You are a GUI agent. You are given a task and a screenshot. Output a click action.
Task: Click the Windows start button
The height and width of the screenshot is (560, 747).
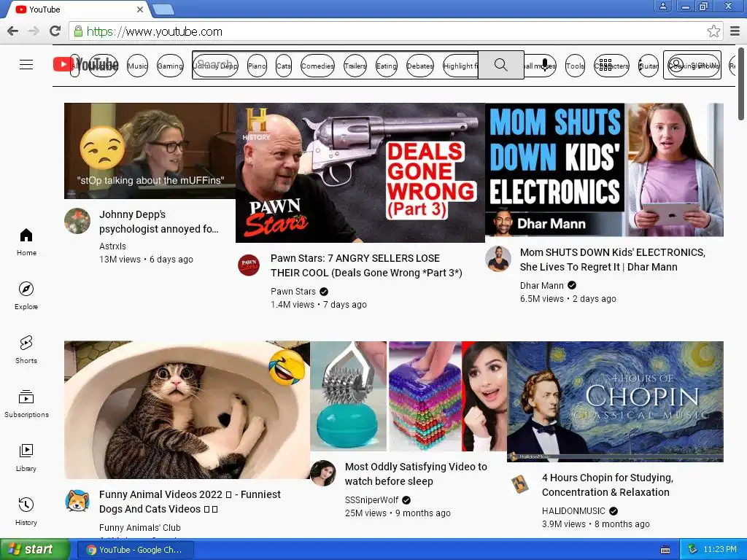(x=35, y=550)
